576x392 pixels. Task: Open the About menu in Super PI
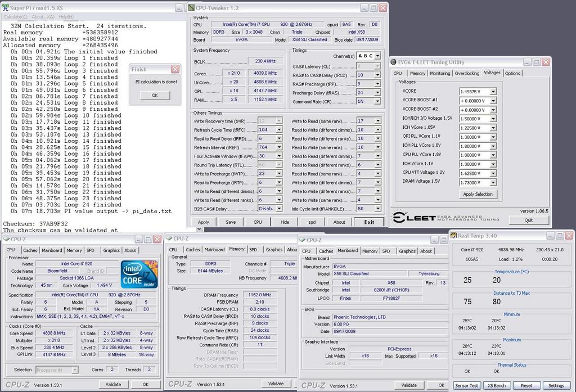tap(43, 16)
